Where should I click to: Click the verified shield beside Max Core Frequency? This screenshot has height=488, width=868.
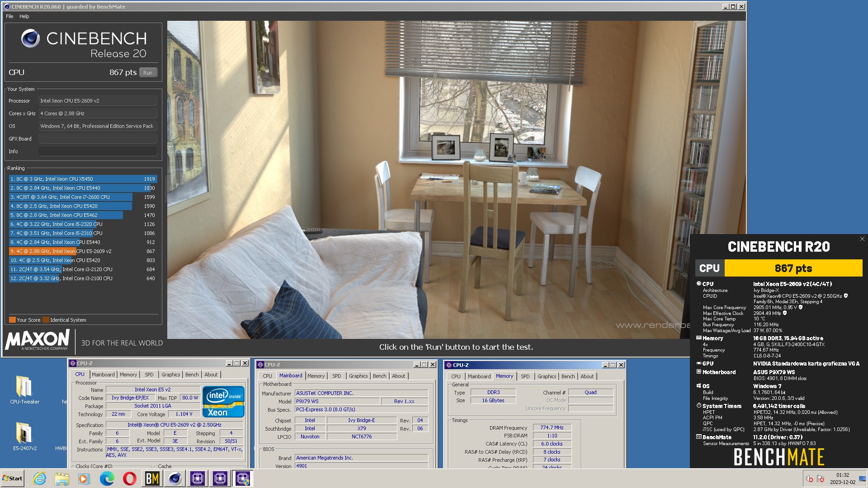click(x=800, y=307)
